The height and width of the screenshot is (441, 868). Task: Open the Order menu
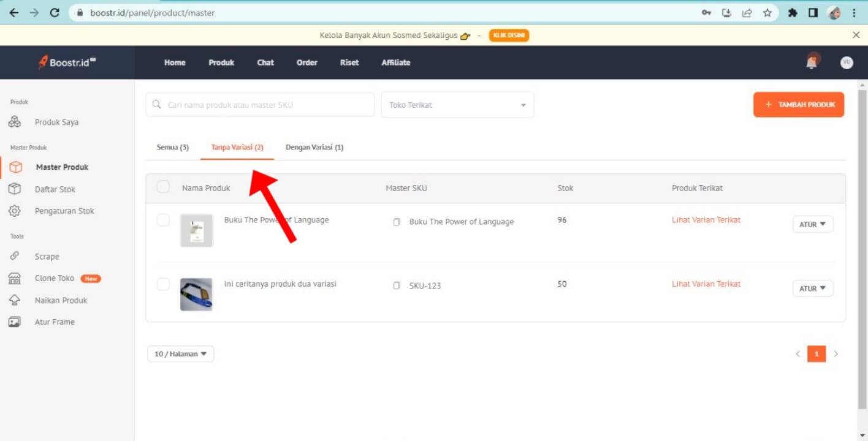[307, 62]
